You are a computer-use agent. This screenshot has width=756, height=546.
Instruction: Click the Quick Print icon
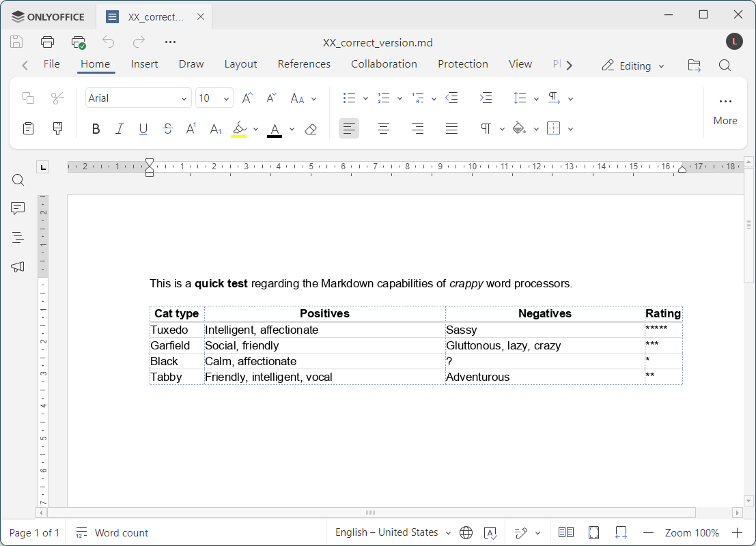pyautogui.click(x=79, y=42)
